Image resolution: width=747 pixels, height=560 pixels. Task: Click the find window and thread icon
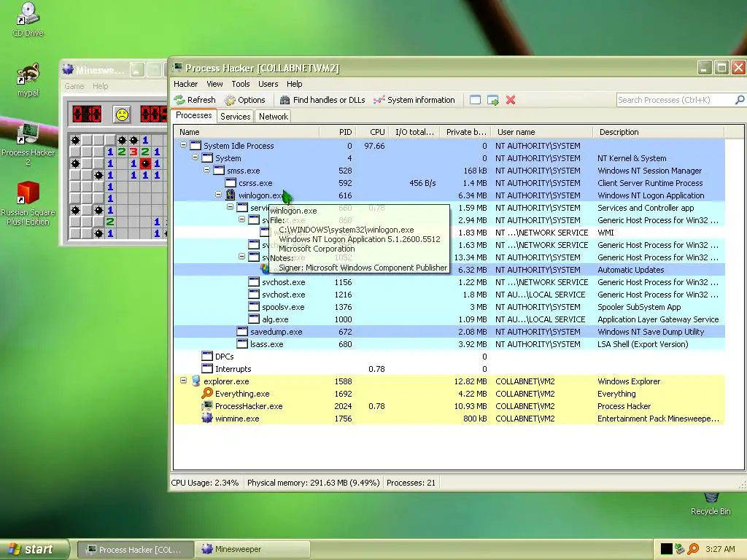pos(492,100)
